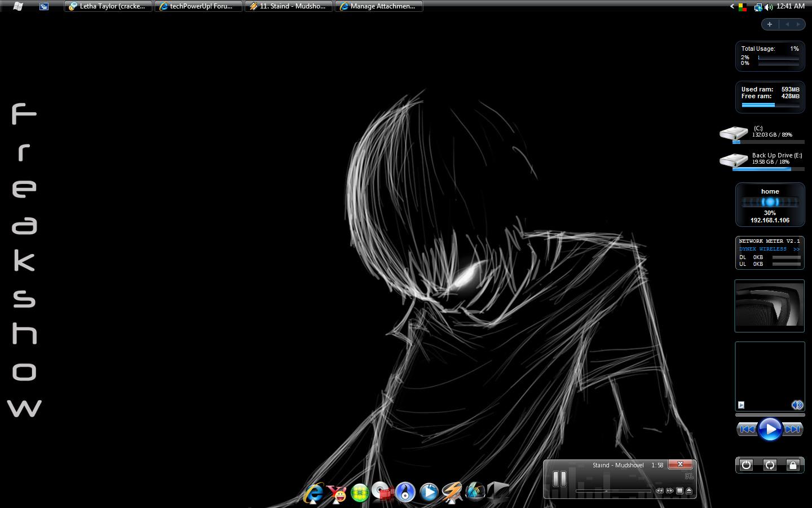Open the Back Up Drive (E:) icon
The width and height of the screenshot is (812, 508).
(x=734, y=160)
